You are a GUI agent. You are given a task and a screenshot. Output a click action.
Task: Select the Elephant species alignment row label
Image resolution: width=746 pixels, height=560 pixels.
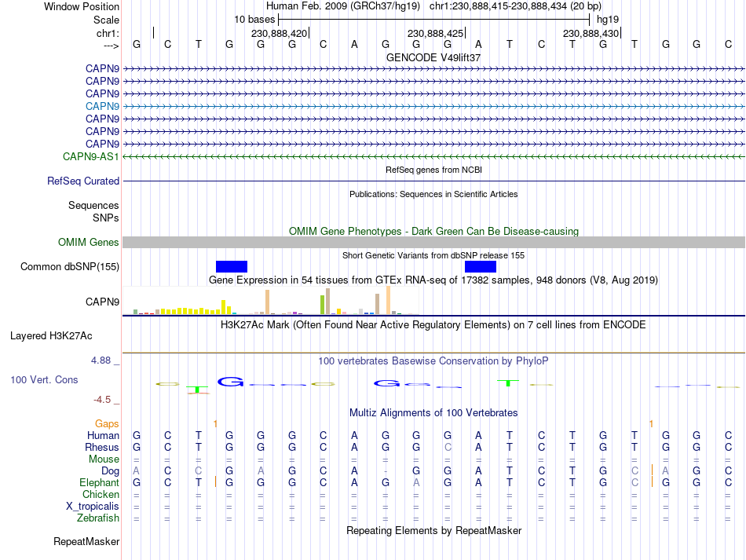100,482
